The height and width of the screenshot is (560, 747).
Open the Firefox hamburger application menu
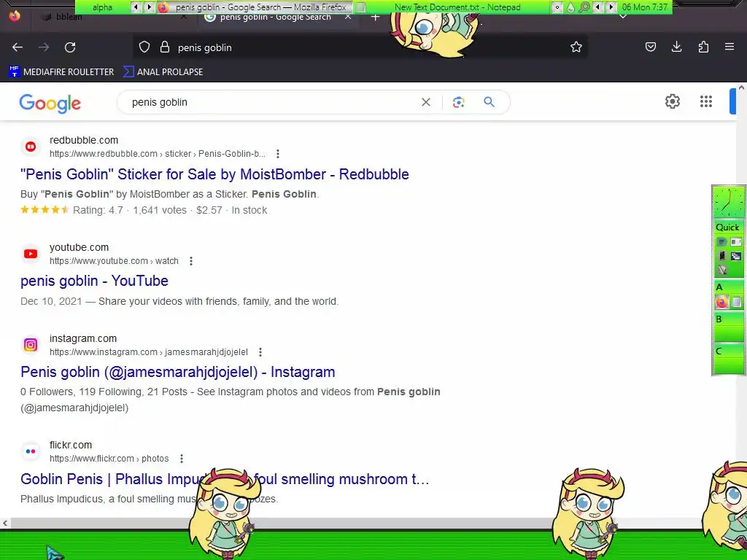click(x=729, y=47)
